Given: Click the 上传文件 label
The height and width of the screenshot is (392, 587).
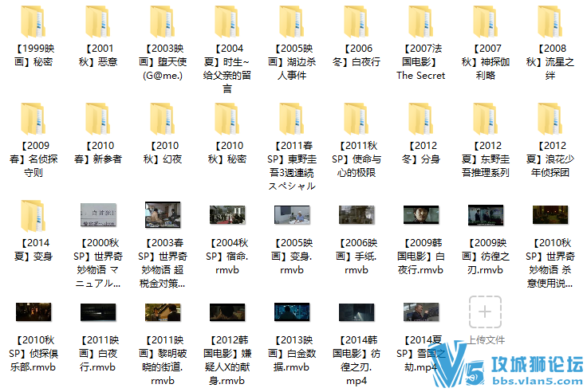Looking at the screenshot, I should [486, 340].
